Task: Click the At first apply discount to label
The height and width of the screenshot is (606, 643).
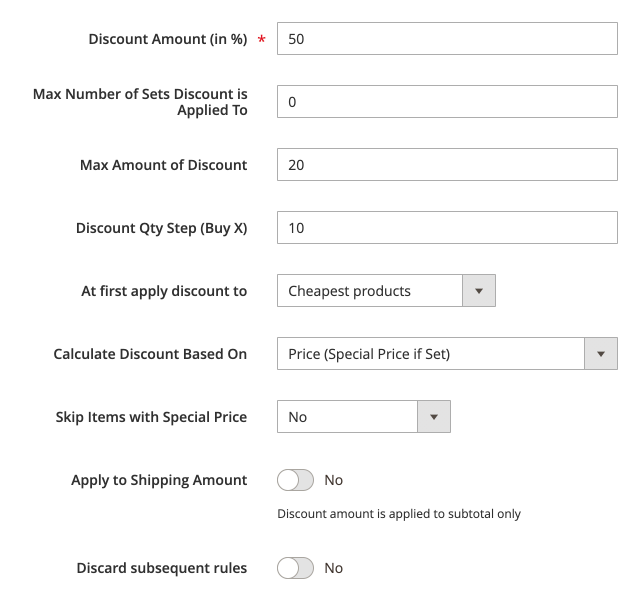Action: point(164,291)
